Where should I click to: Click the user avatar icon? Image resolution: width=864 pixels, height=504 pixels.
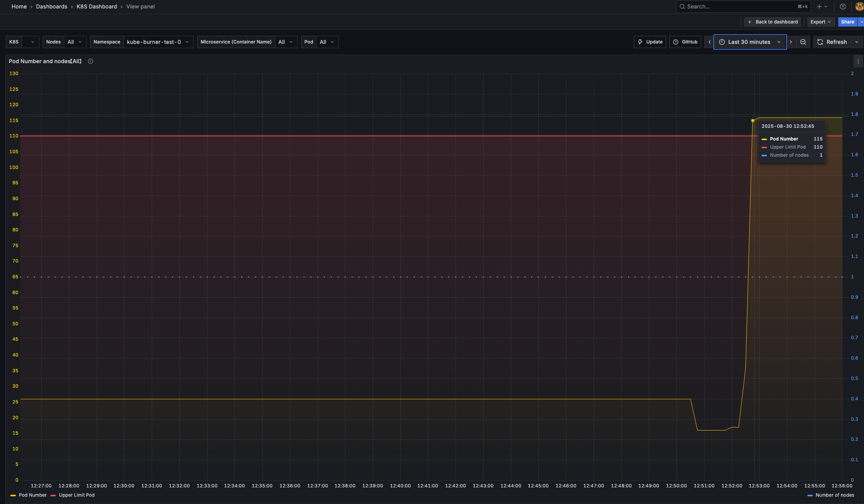[859, 7]
